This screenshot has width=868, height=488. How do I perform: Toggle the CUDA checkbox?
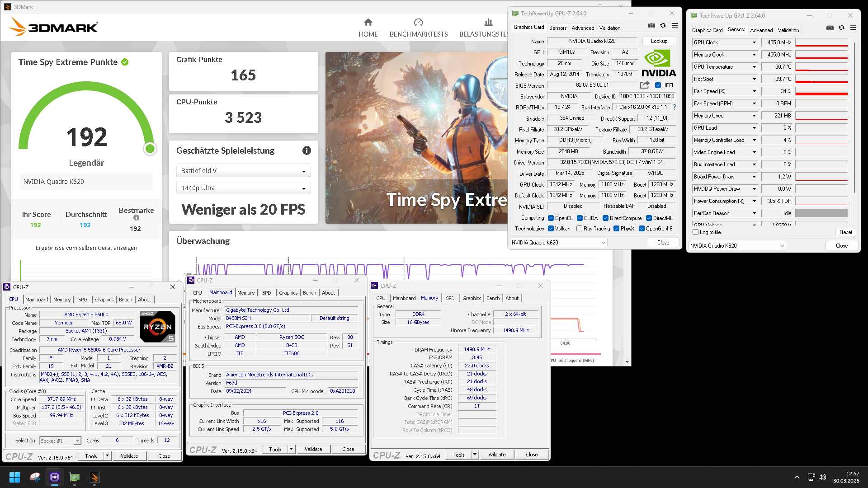point(580,218)
